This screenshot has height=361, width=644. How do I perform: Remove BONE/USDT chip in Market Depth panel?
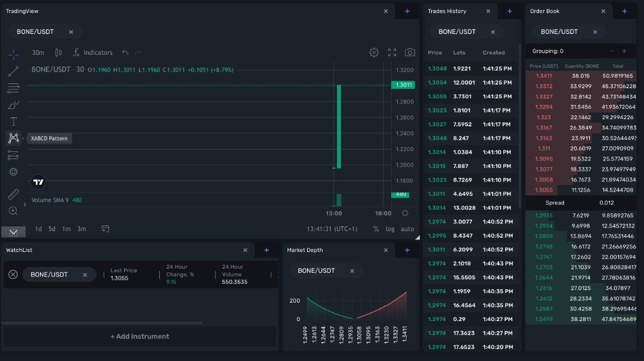click(352, 270)
